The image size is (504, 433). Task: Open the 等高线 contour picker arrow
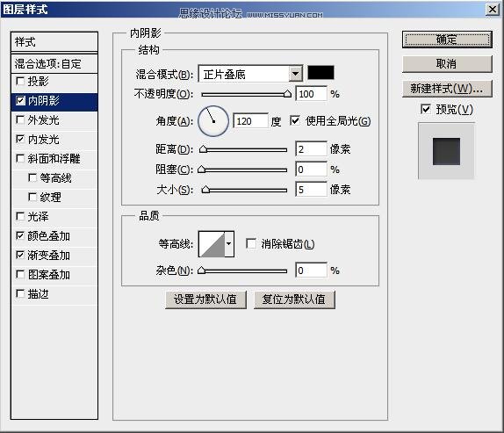229,243
